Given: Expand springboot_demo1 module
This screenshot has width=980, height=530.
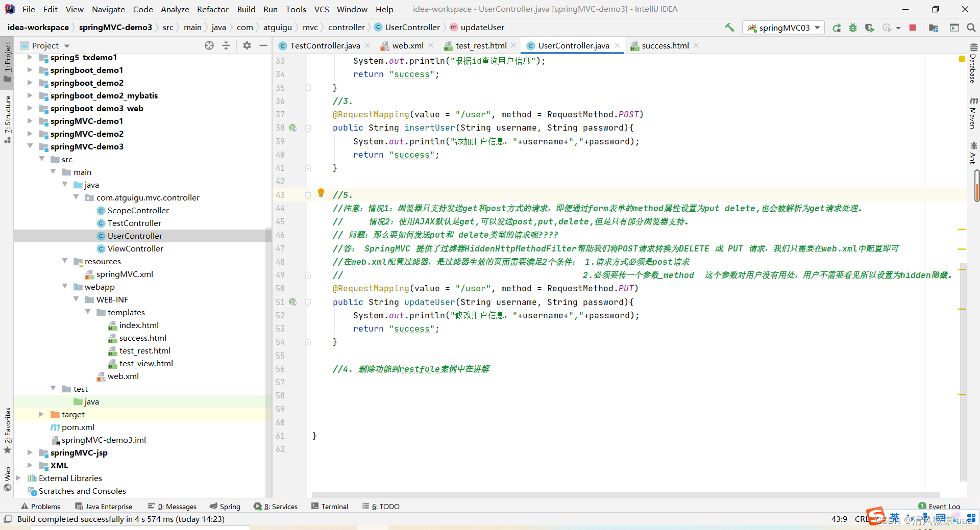Looking at the screenshot, I should click(30, 70).
